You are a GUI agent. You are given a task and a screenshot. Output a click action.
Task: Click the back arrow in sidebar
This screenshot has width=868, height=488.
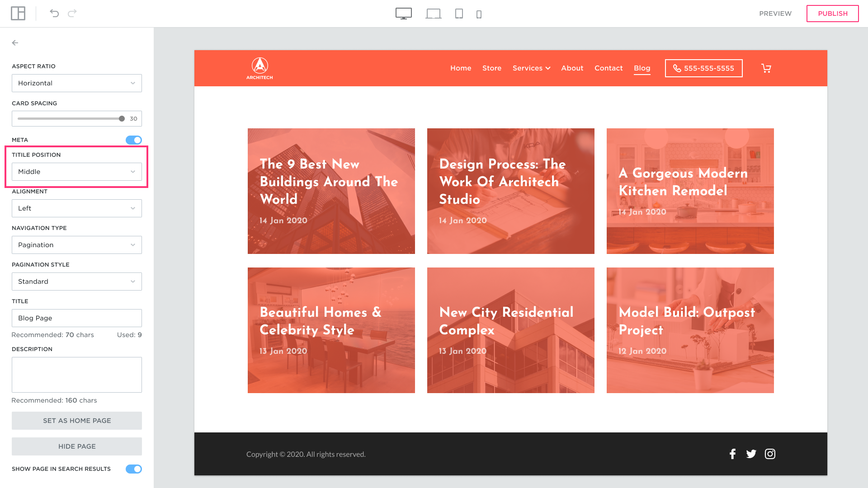click(x=15, y=43)
